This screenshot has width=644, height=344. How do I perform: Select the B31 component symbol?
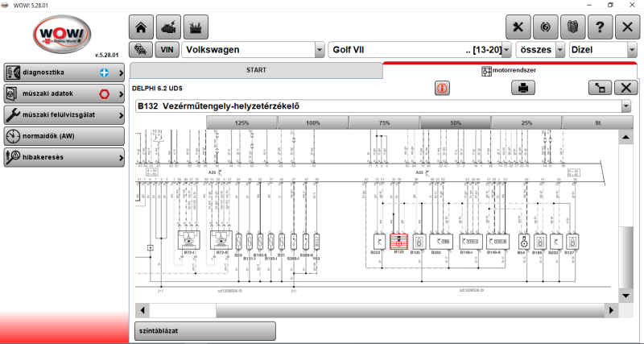click(x=281, y=242)
